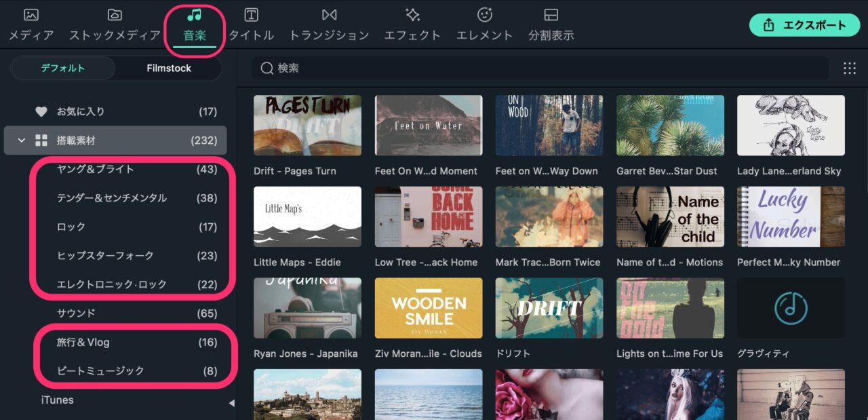Viewport: 868px width, 420px height.
Task: Click the Feet On W...d Moment title
Action: click(x=426, y=171)
